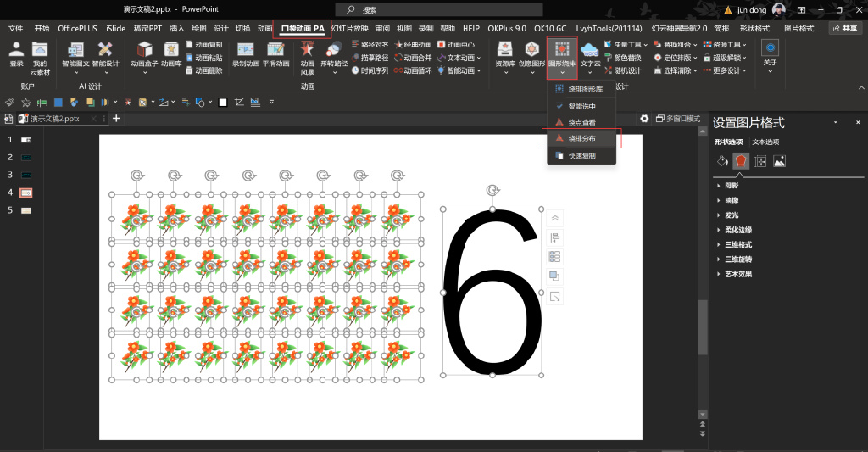The image size is (868, 452).
Task: Open the OKPlus 9.0 ribbon tab
Action: click(x=507, y=28)
